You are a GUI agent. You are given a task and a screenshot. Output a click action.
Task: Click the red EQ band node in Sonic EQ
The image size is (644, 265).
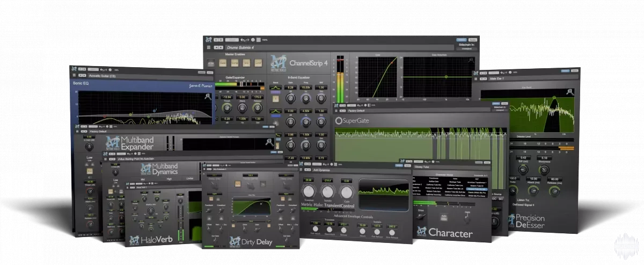point(105,117)
